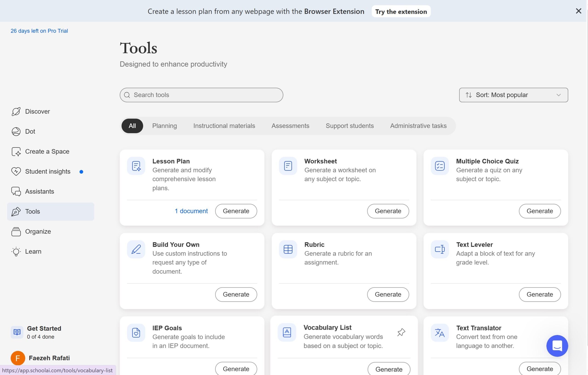
Task: Click the Text Leveler icon
Action: click(440, 250)
